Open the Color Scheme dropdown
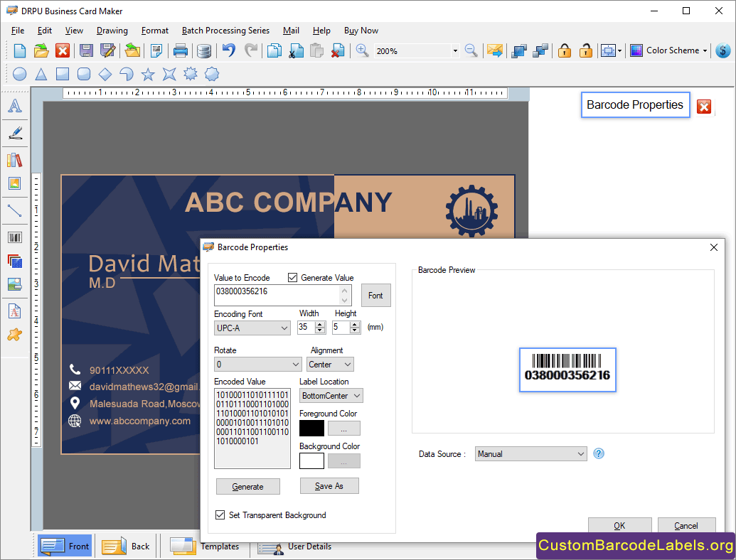 click(669, 50)
